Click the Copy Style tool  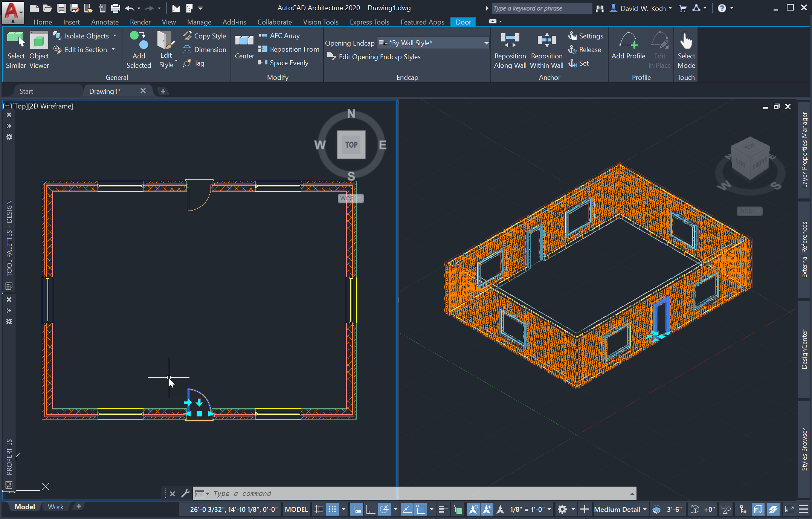click(x=205, y=36)
